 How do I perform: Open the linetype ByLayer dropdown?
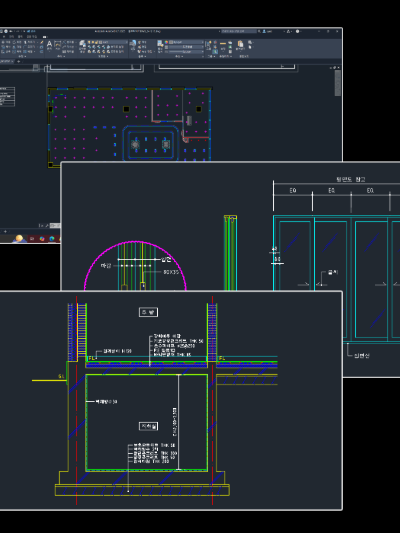[x=186, y=52]
